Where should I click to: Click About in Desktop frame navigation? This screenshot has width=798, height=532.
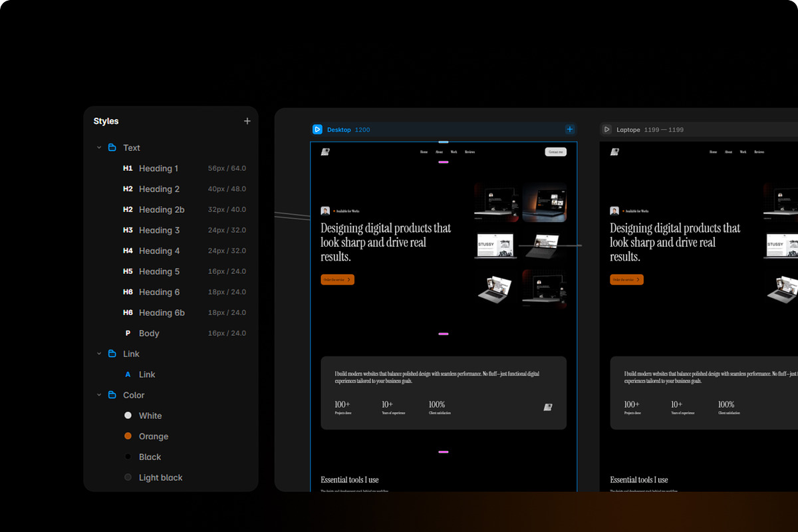[439, 152]
